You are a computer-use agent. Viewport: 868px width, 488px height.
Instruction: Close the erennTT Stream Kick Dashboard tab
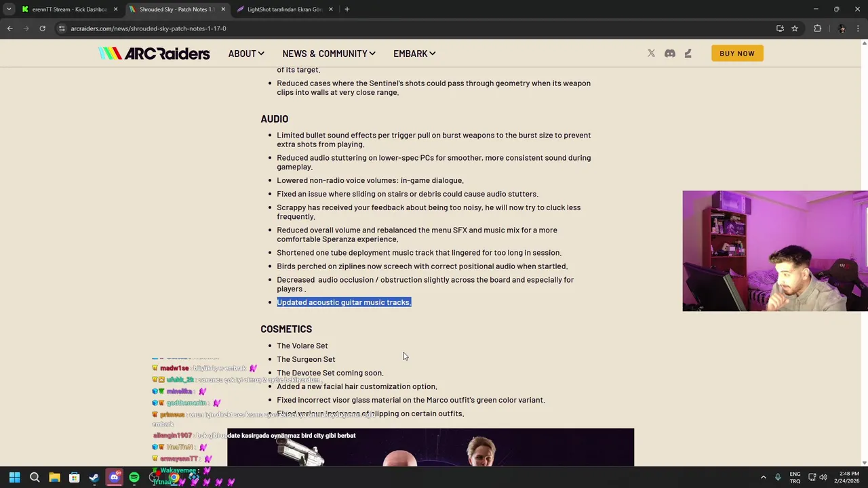[x=115, y=9]
